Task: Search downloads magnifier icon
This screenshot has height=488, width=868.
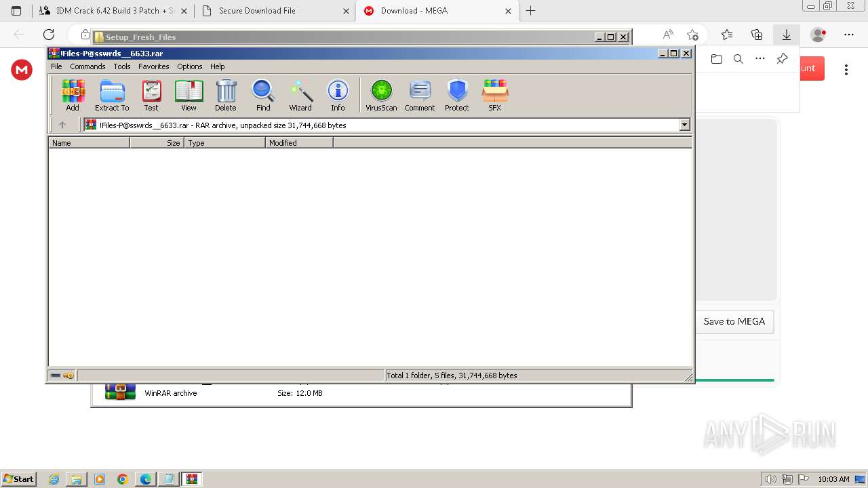Action: 738,59
